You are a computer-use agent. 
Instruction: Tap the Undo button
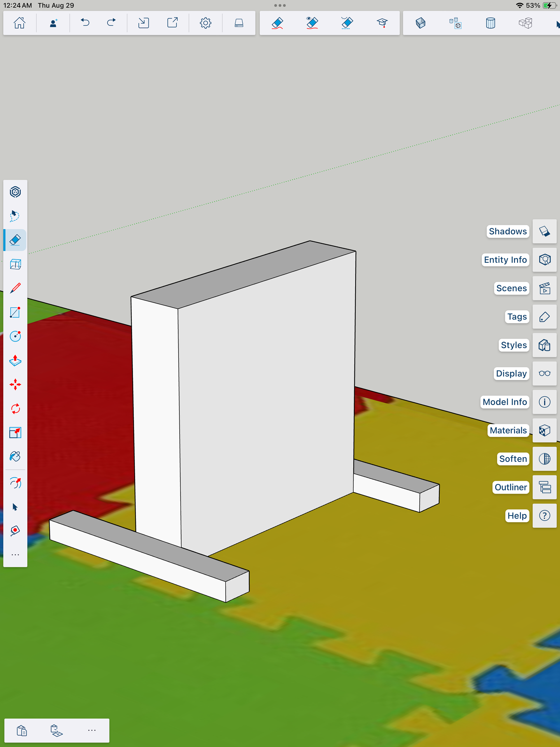[x=85, y=23]
